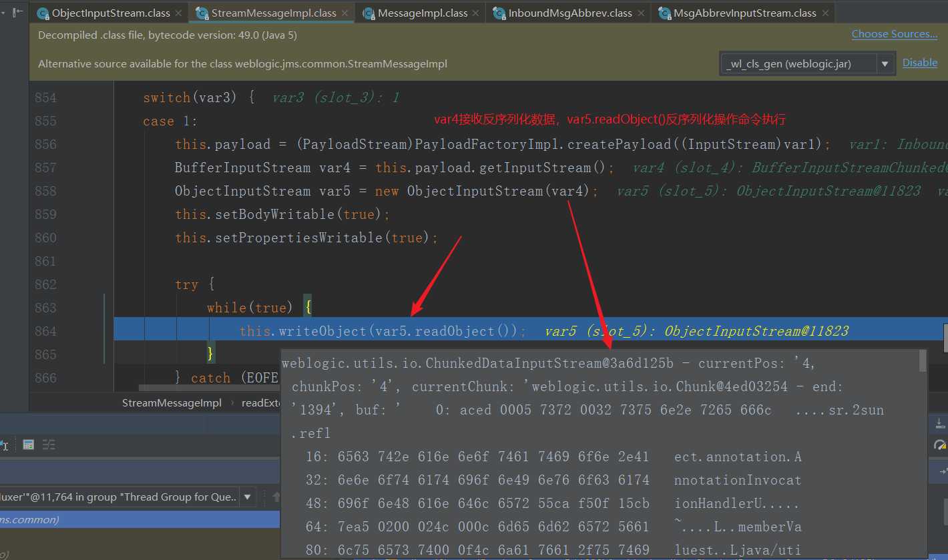Click the Trace Current Stream Chain icon

(49, 445)
